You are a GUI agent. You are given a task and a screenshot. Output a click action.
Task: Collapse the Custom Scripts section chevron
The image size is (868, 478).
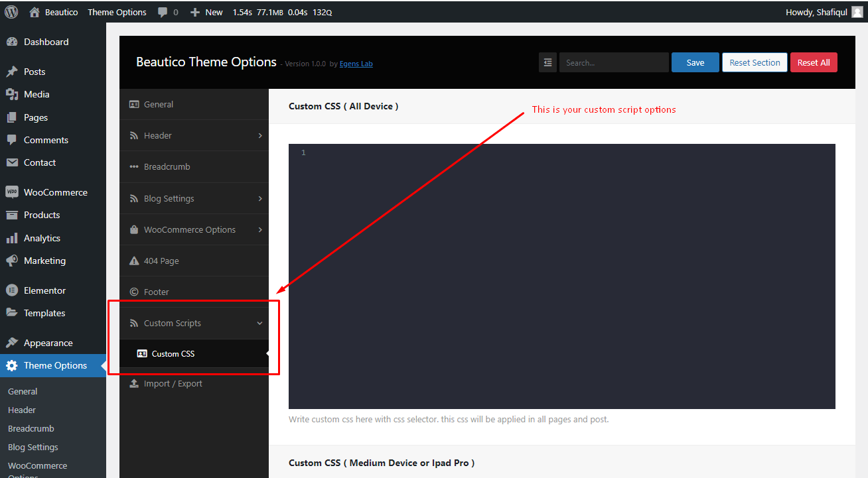coord(259,323)
